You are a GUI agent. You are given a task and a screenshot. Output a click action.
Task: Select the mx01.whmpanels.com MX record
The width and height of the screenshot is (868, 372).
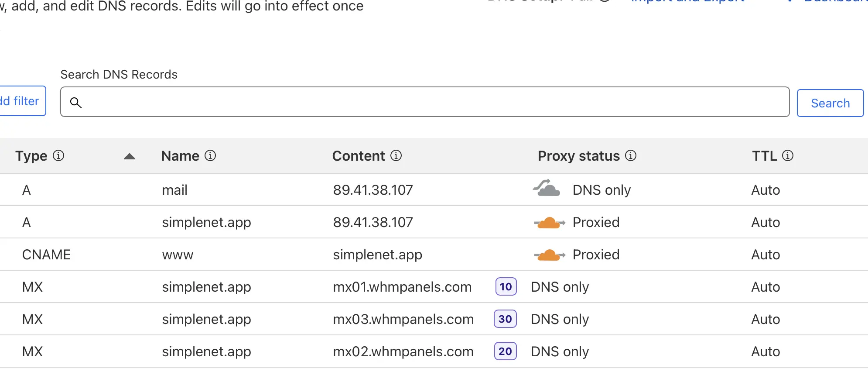pos(402,287)
